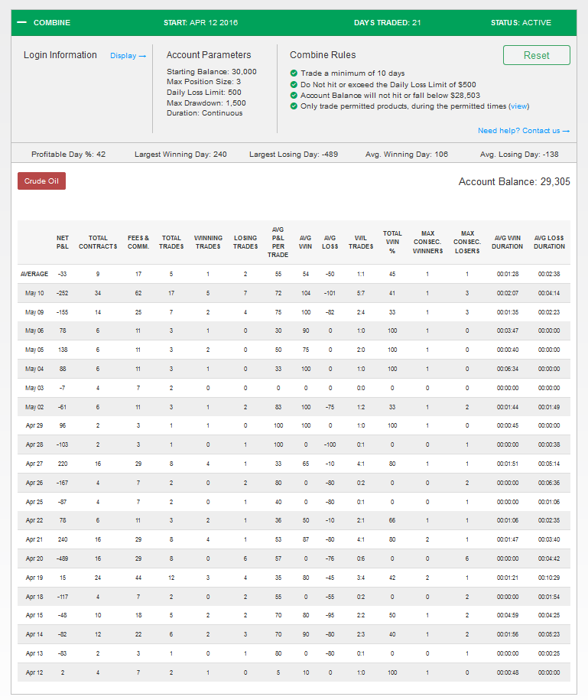Click the TOTAL WIN % column header

click(x=392, y=243)
